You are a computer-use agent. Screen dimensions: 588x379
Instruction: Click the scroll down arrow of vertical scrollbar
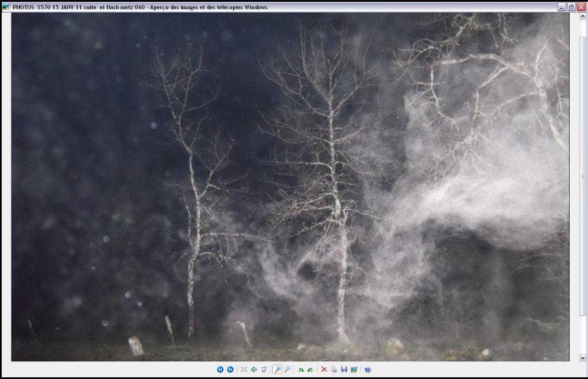582,358
